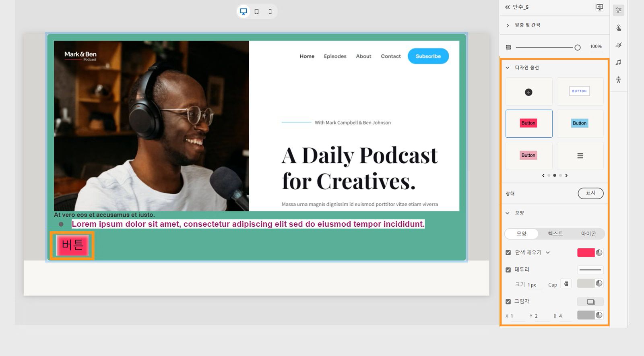Viewport: 644px width, 356px height.
Task: Select the pink Button design option
Action: 529,155
